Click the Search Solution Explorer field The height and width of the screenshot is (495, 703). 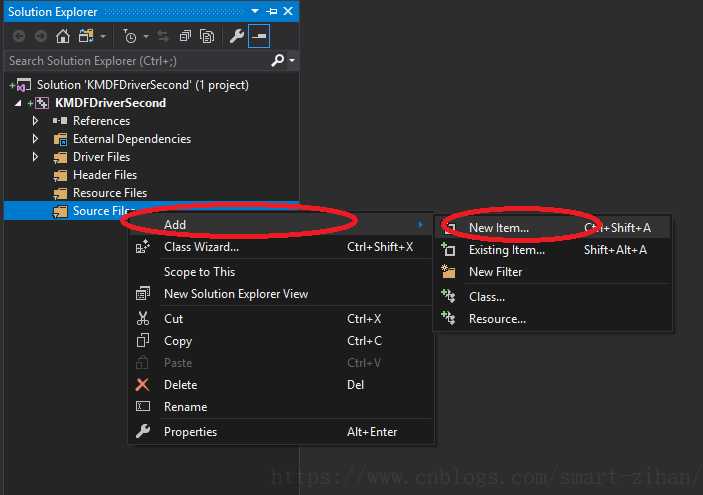[138, 61]
